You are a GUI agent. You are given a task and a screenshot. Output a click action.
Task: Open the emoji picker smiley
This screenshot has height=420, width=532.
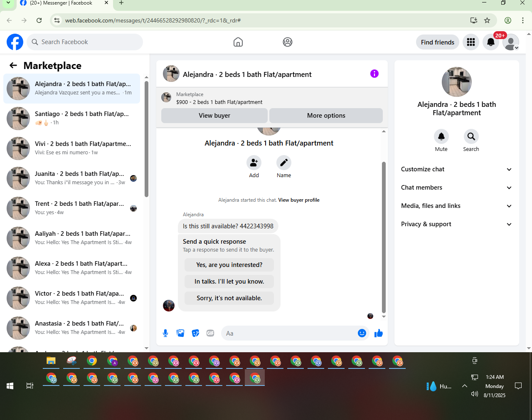362,333
